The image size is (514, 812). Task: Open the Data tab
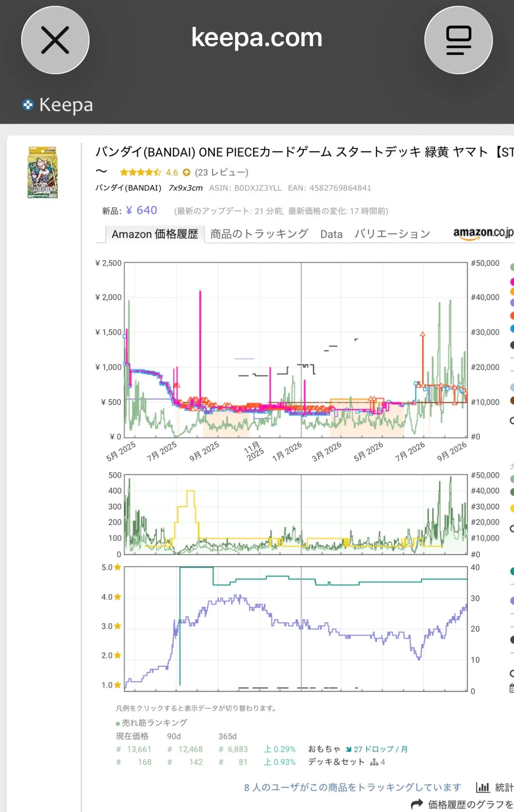pyautogui.click(x=331, y=234)
